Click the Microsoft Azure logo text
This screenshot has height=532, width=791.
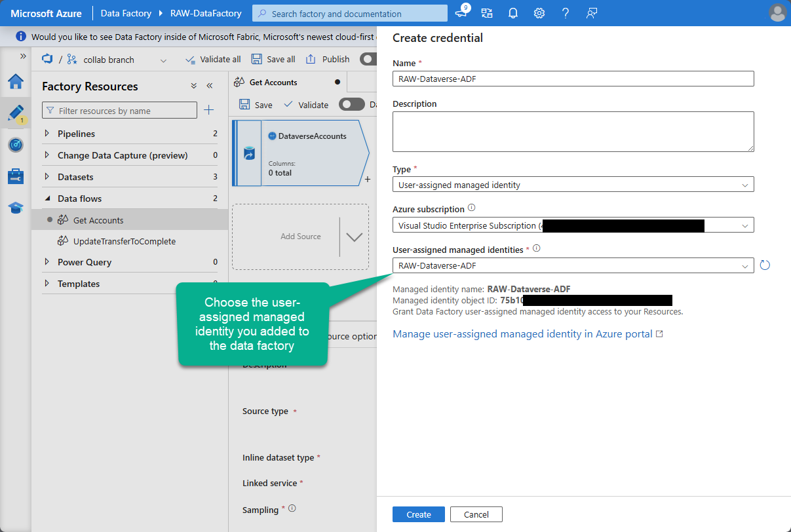click(46, 13)
